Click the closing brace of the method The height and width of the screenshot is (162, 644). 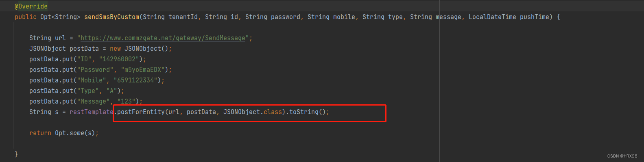16,154
